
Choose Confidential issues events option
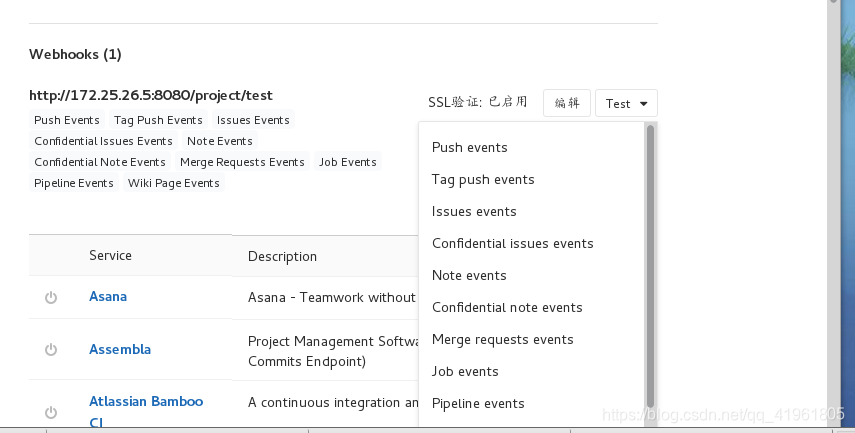click(x=512, y=243)
